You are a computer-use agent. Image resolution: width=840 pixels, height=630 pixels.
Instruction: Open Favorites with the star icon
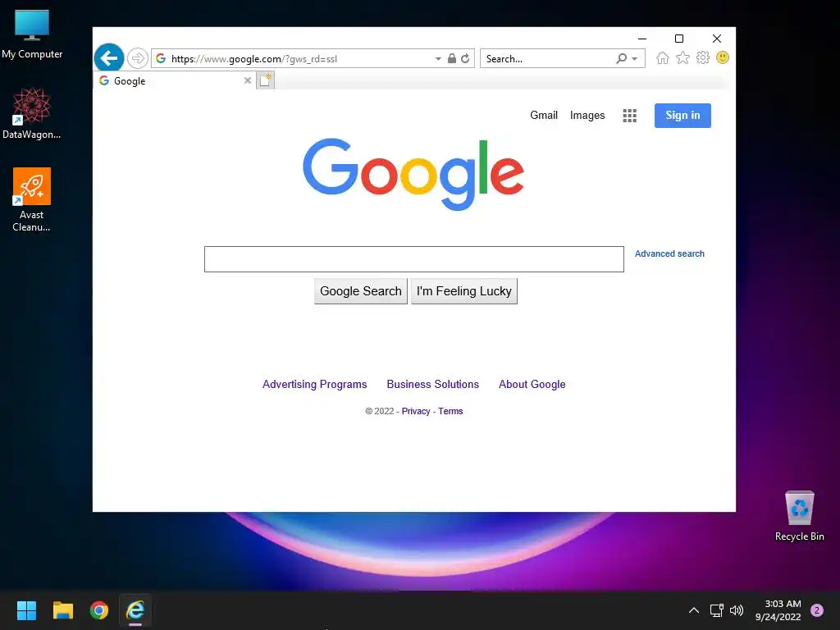(682, 58)
